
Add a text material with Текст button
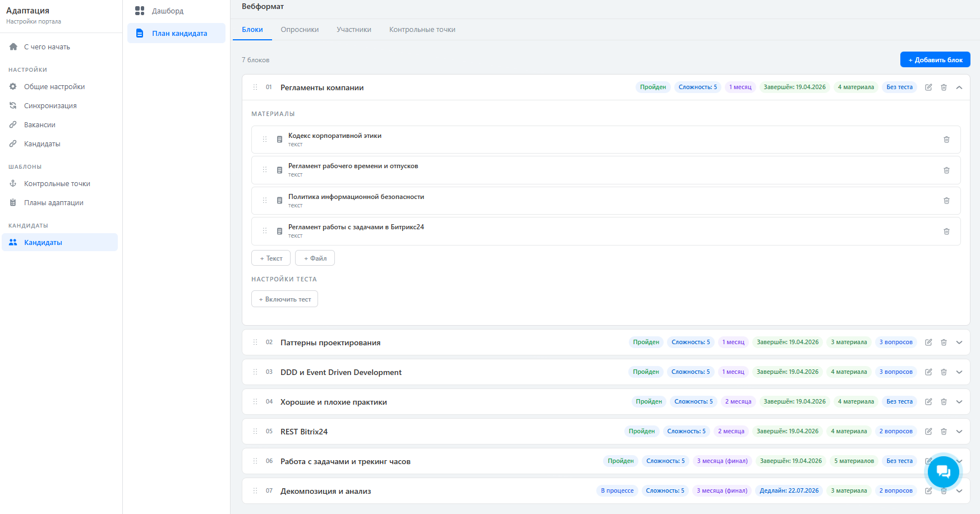271,258
